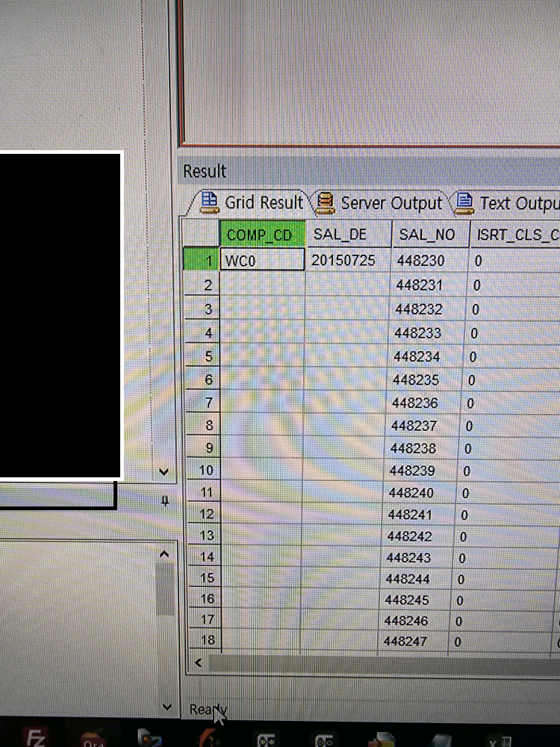Select the SAL_DE column header
The height and width of the screenshot is (747, 560).
pos(348,234)
